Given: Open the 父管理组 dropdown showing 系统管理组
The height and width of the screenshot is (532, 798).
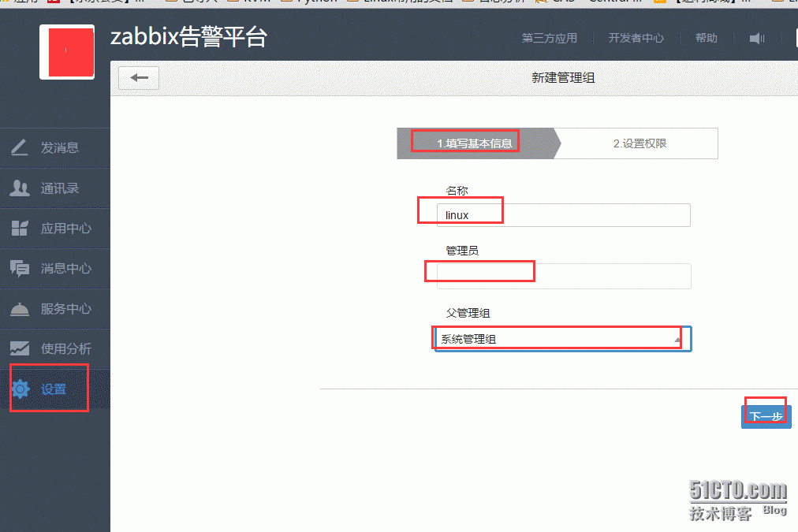Looking at the screenshot, I should click(563, 339).
